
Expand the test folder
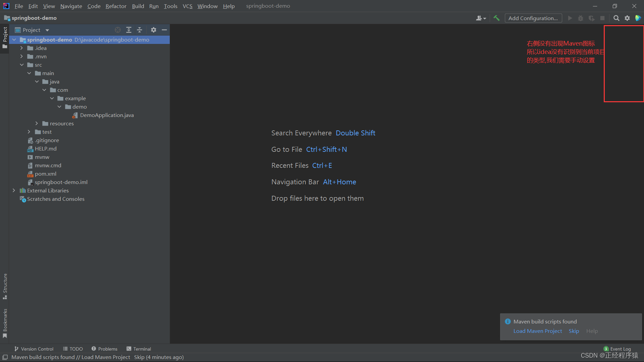29,132
